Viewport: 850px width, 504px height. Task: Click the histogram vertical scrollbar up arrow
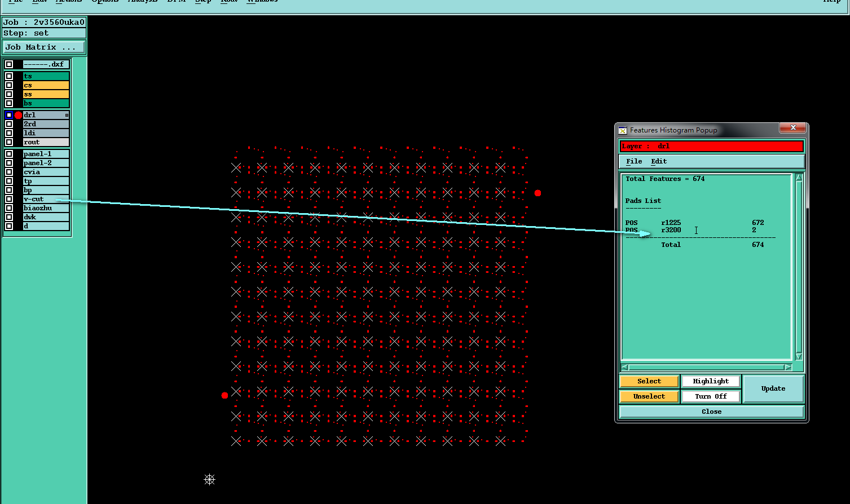point(799,178)
